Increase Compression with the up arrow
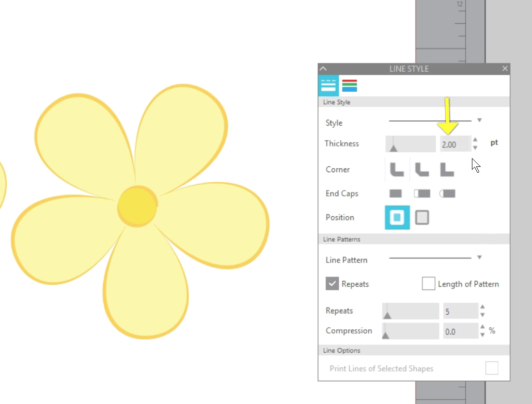The width and height of the screenshot is (532, 404). [x=483, y=326]
